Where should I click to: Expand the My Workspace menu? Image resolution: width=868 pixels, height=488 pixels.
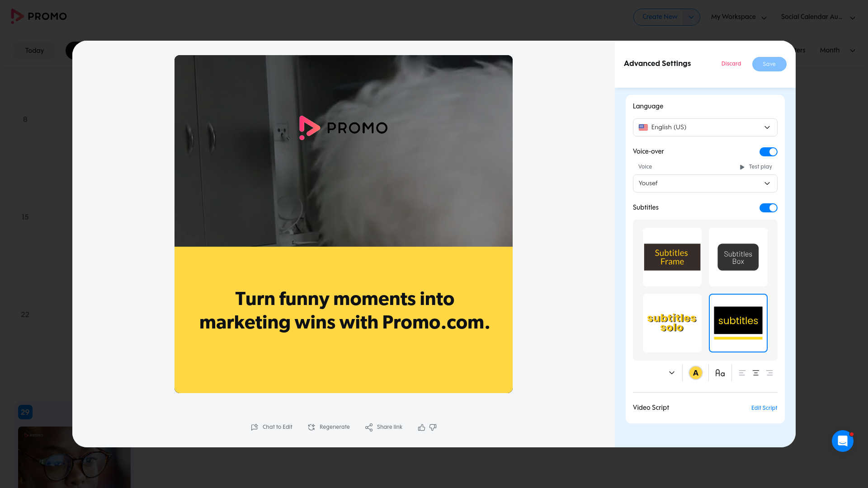739,17
